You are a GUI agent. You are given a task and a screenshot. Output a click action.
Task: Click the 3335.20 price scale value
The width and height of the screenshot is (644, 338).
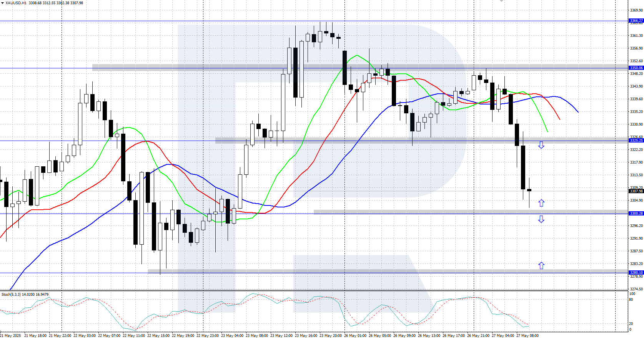coord(636,112)
